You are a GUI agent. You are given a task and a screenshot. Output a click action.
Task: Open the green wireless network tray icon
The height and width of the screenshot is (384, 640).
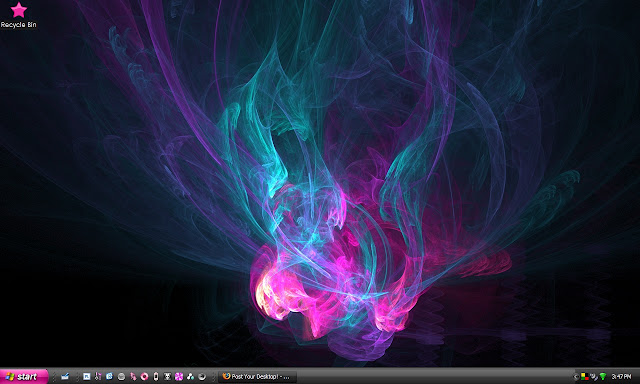603,376
